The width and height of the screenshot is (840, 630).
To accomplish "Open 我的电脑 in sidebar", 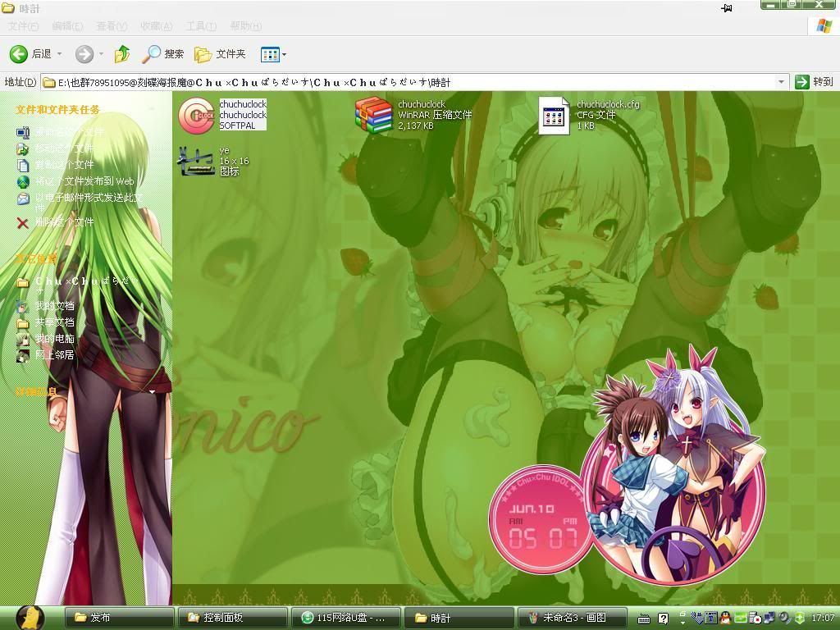I will tap(55, 339).
